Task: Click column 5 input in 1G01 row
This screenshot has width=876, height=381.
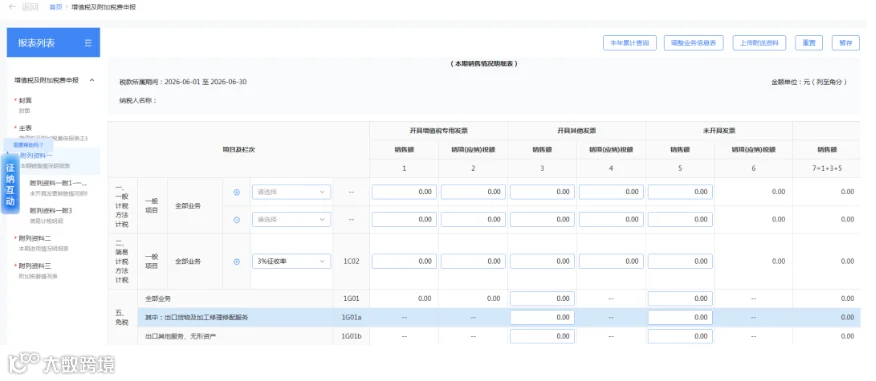Action: point(680,299)
